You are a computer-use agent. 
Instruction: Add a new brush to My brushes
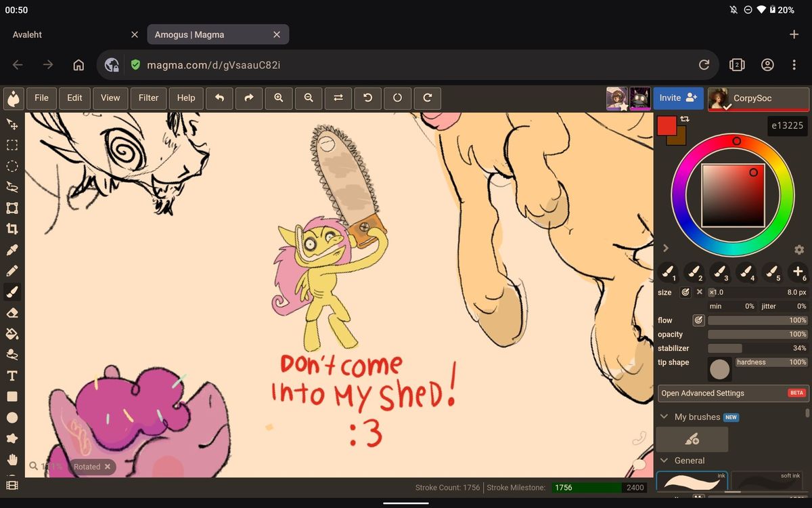point(692,440)
